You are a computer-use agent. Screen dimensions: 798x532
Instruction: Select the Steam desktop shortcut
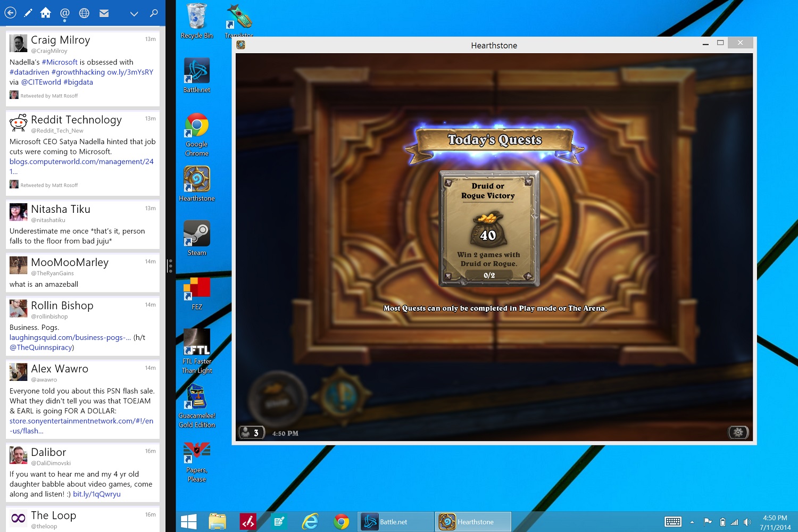[197, 238]
